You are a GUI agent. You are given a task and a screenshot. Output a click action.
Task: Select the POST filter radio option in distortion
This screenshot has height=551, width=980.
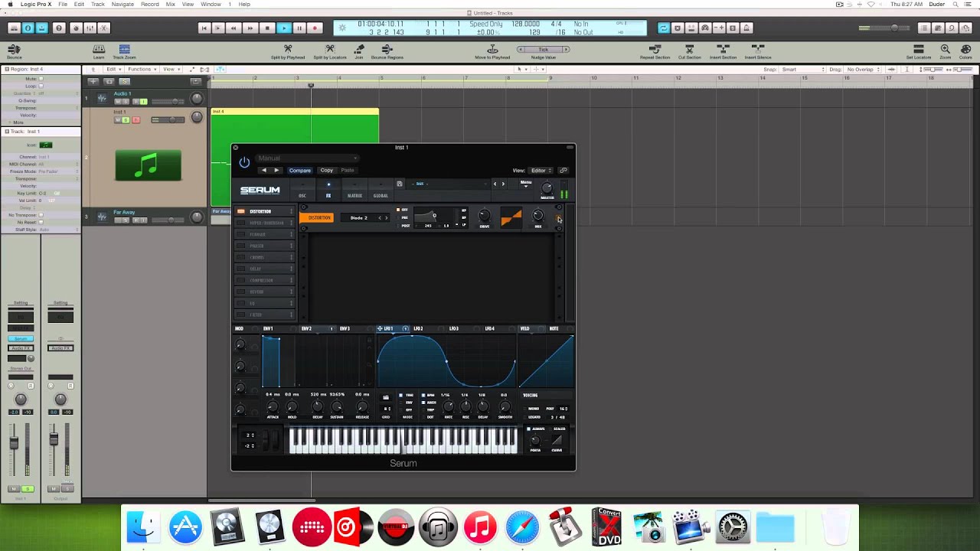click(398, 225)
